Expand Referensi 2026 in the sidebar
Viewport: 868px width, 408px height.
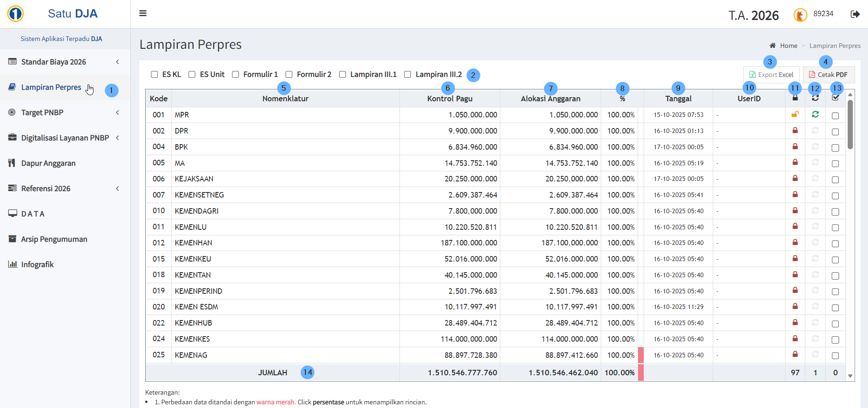pos(65,188)
